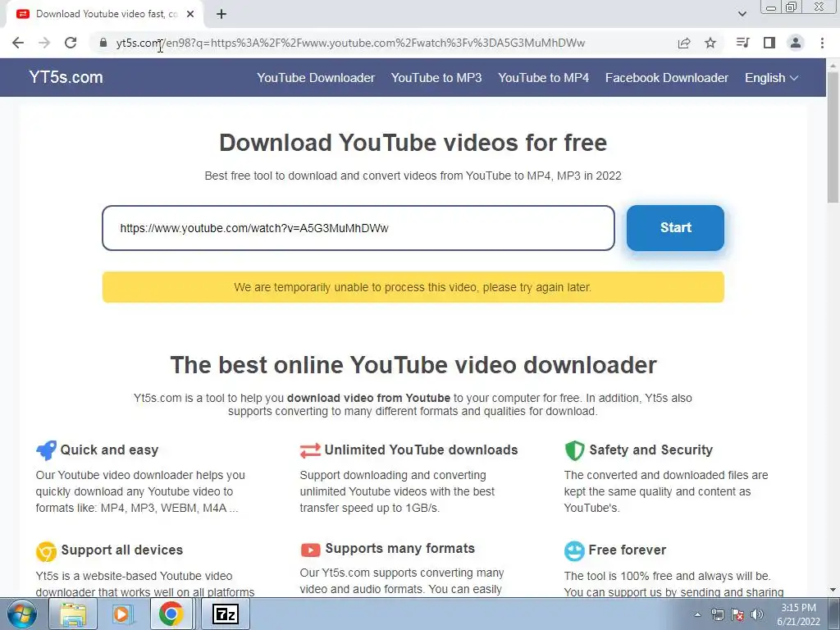Viewport: 840px width, 630px height.
Task: Click the address bar URL
Action: click(x=350, y=43)
